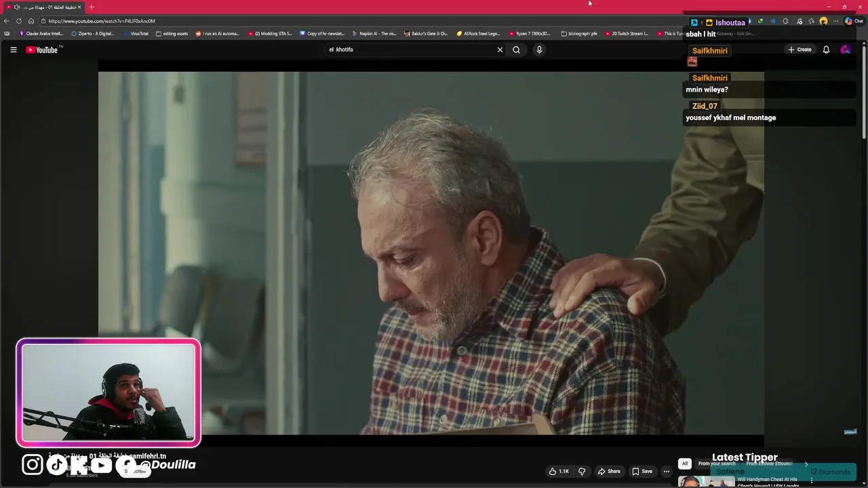This screenshot has height=488, width=868.
Task: Open the YouTube hamburger guide menu
Action: click(13, 49)
